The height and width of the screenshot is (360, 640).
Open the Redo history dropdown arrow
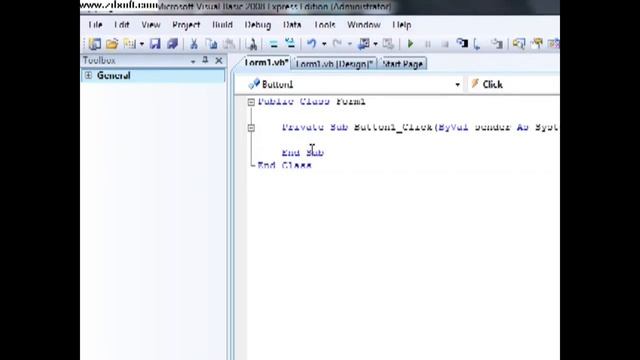coord(349,44)
